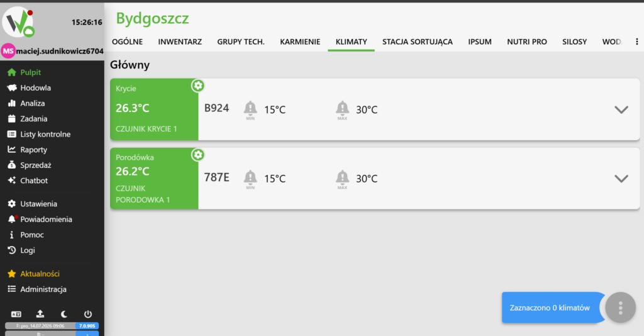Click the 30°C maximum value for B924
Screen dimensions: 644x336
(367, 109)
